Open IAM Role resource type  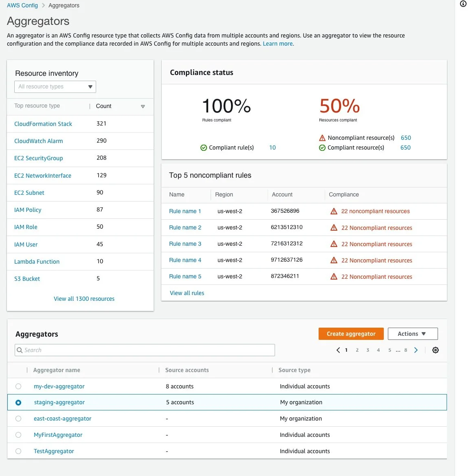(26, 227)
